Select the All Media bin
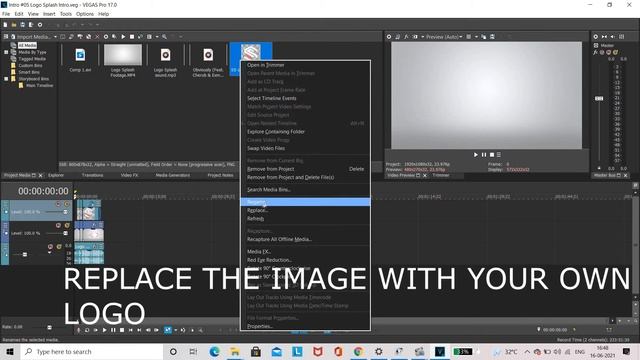 [x=27, y=45]
